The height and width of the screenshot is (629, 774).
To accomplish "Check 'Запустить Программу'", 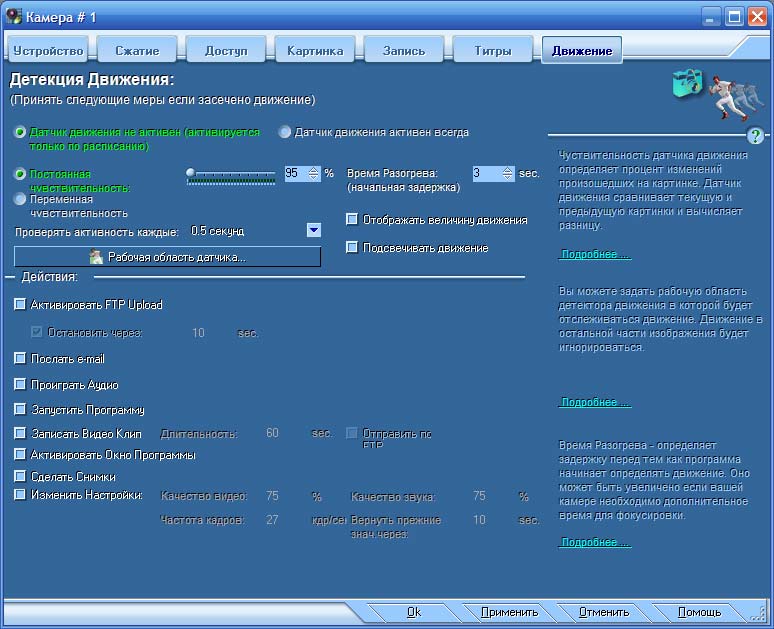I will pyautogui.click(x=20, y=409).
